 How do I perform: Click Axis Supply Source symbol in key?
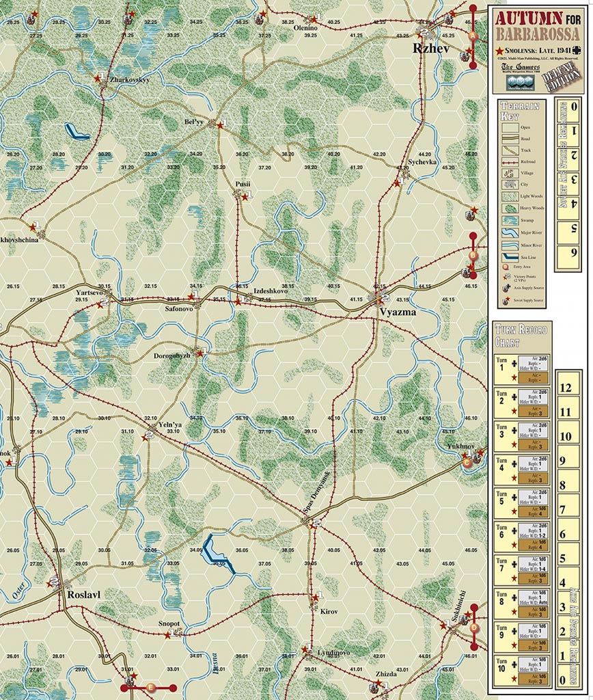[x=508, y=288]
